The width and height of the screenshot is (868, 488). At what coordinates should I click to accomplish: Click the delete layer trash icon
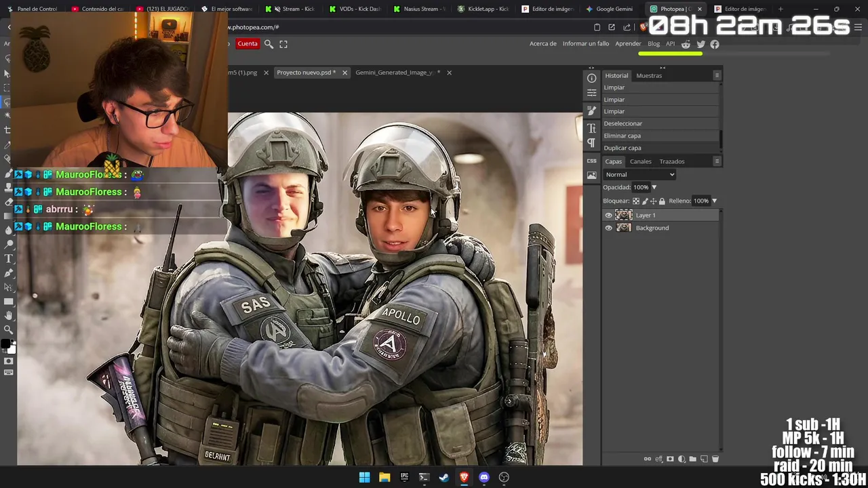coord(715,459)
